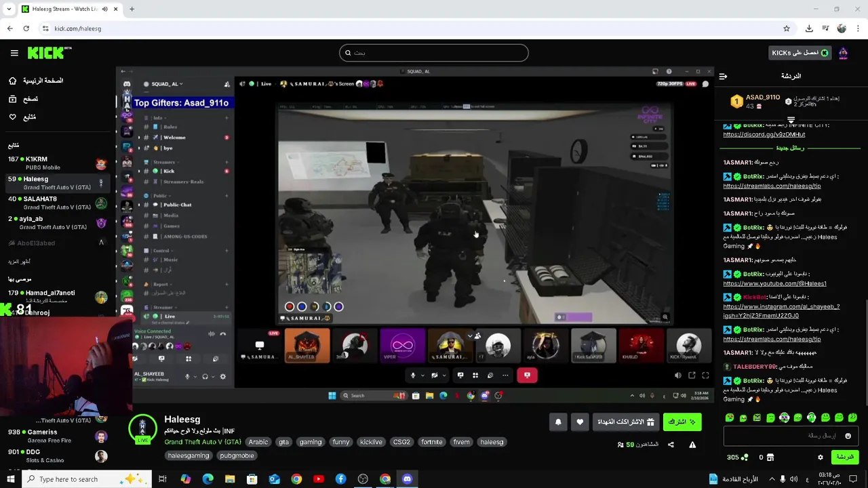The height and width of the screenshot is (488, 868).
Task: Toggle notification bell for Haleesg
Action: tap(558, 422)
